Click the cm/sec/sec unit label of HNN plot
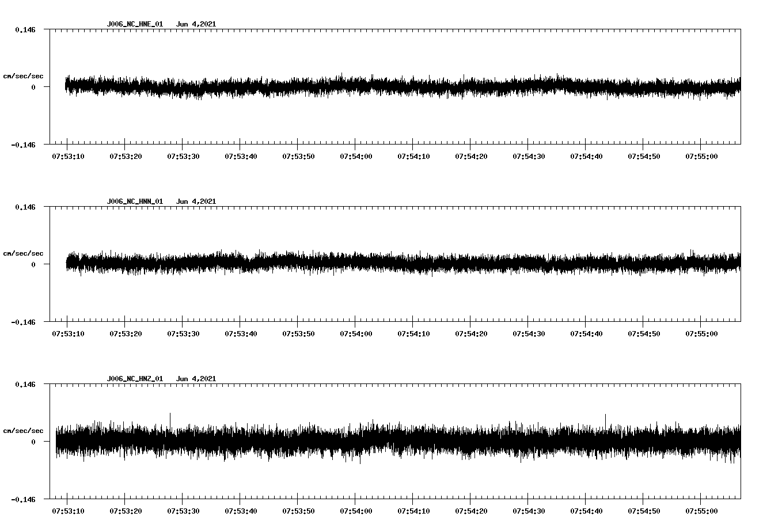Viewport: 782px width, 532px height. click(23, 253)
